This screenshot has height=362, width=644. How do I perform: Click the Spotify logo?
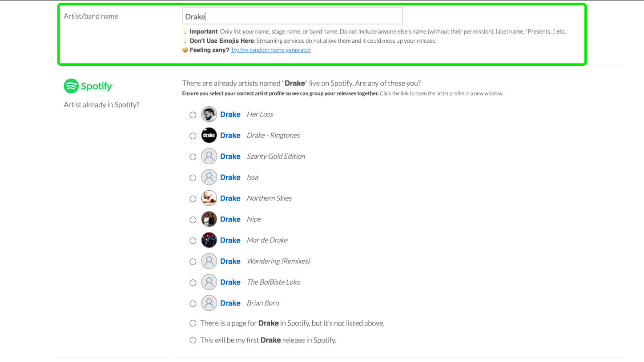click(89, 86)
